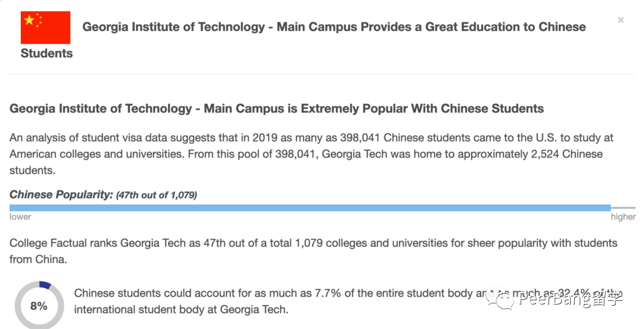This screenshot has width=644, height=329.
Task: Click the Chinese Popularity label
Action: [61, 195]
